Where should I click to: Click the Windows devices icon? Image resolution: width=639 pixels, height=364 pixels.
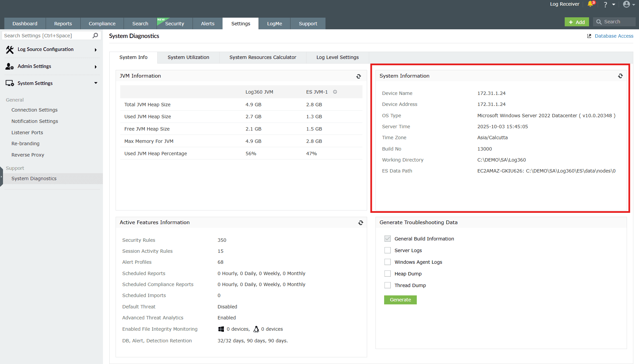click(x=221, y=329)
